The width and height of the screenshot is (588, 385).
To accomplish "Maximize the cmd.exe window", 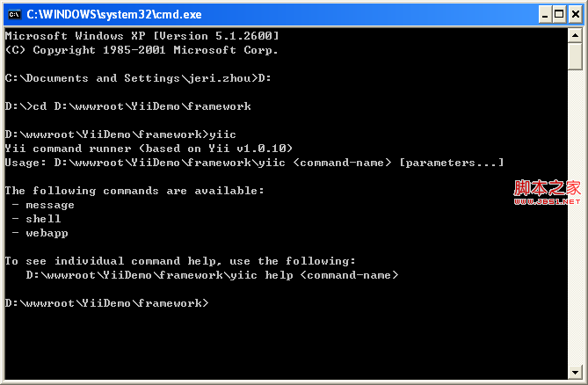I will click(559, 14).
